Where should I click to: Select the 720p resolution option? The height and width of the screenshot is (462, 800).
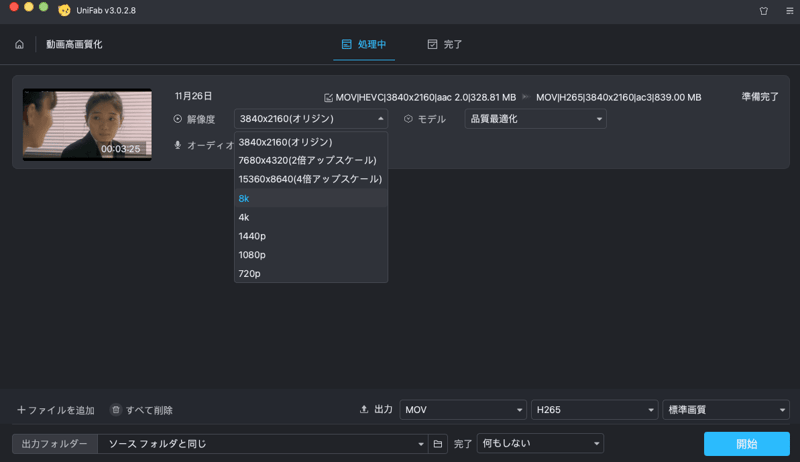311,274
